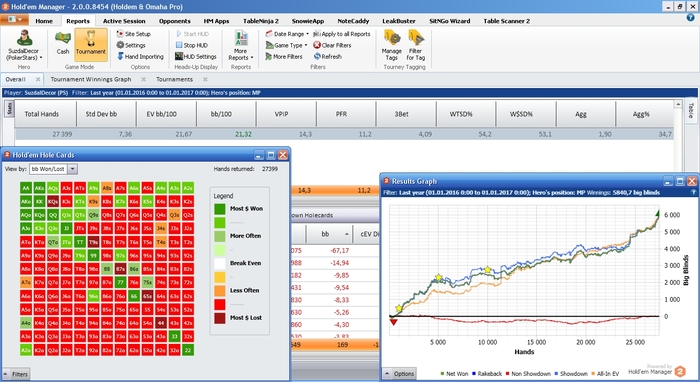The width and height of the screenshot is (700, 382).
Task: Open the Home ribbon tab
Action: 44,21
